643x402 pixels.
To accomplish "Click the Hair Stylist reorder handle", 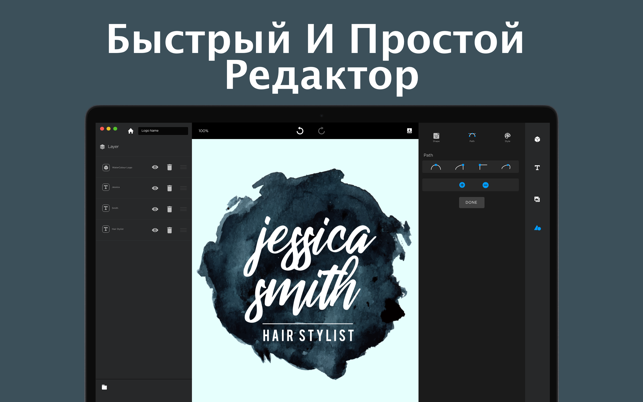I will 183,230.
